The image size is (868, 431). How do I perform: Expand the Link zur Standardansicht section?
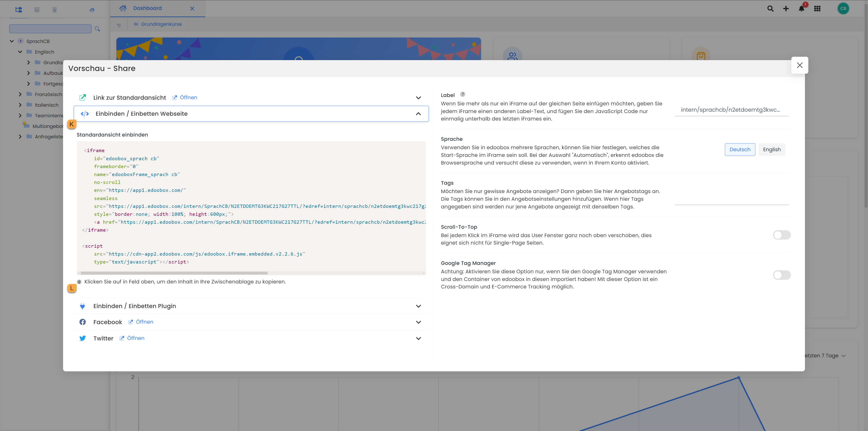click(418, 98)
